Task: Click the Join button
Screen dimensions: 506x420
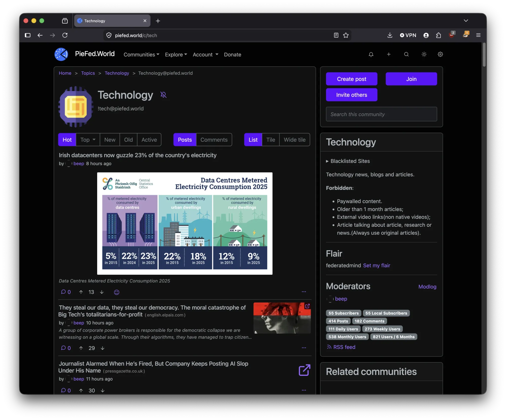Action: [411, 79]
